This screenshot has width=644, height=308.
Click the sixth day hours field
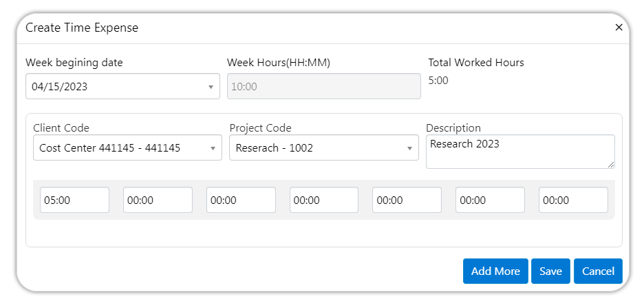tap(490, 200)
